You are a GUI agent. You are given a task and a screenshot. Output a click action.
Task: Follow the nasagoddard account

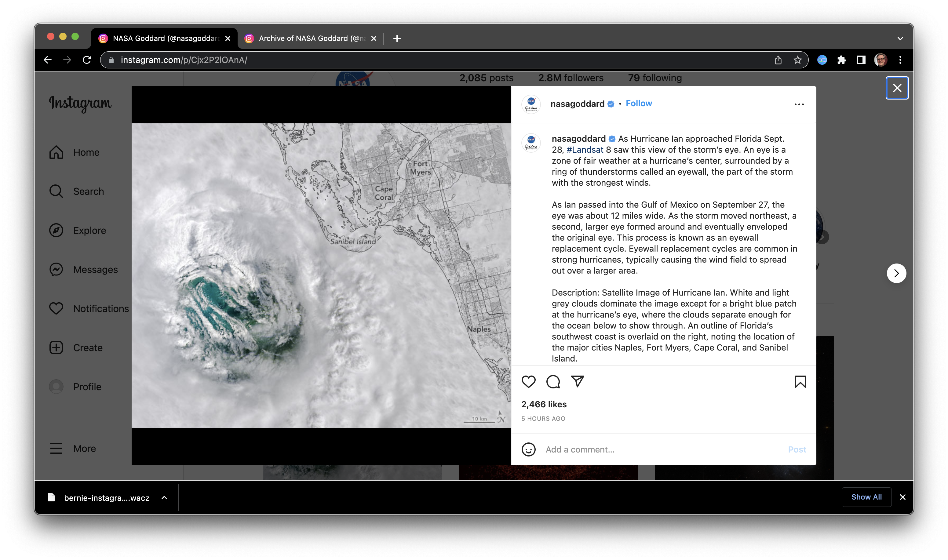click(x=639, y=103)
